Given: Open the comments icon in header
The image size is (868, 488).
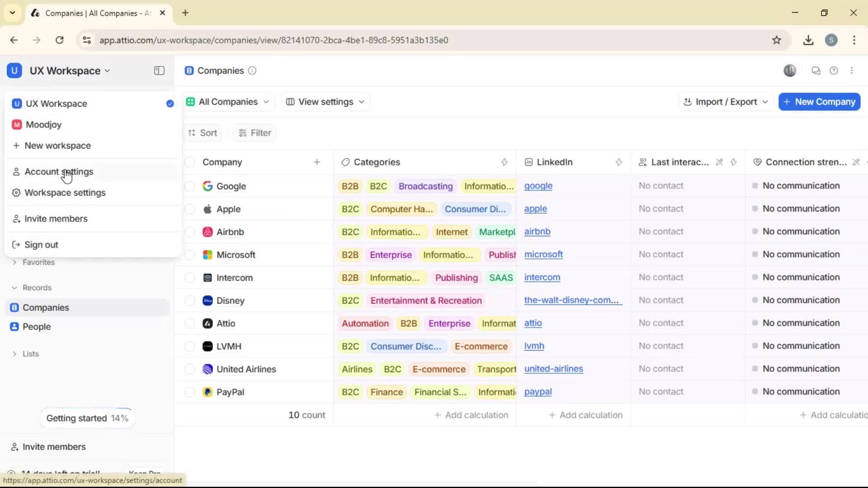Looking at the screenshot, I should [816, 70].
